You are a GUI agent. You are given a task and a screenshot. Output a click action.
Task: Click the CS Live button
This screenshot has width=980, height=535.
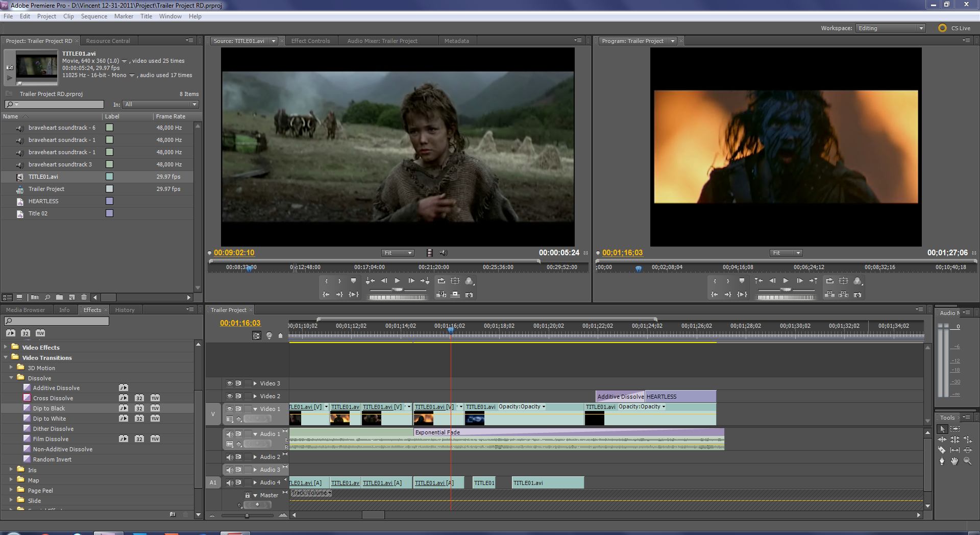tap(954, 28)
